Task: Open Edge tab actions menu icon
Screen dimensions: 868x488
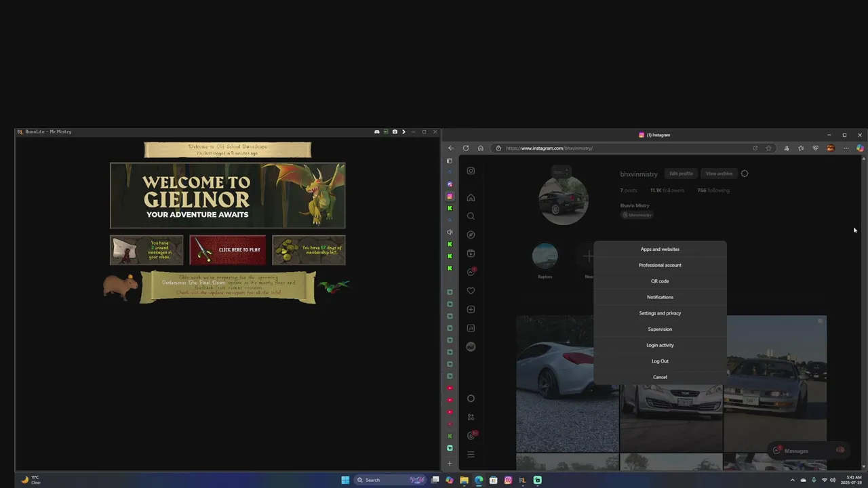Action: coord(449,161)
